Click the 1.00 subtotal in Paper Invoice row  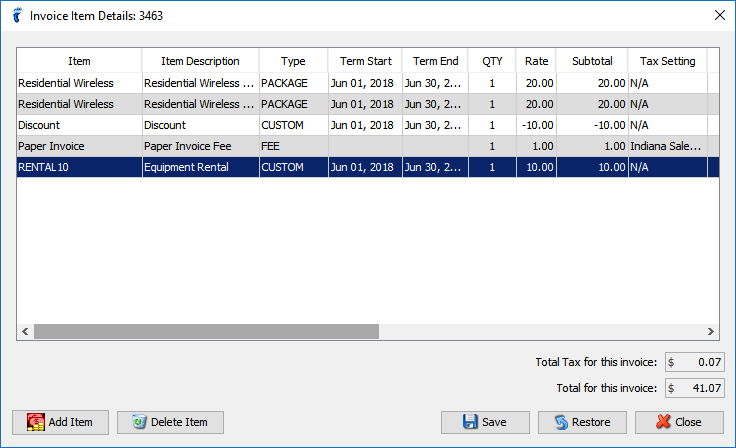(x=592, y=147)
